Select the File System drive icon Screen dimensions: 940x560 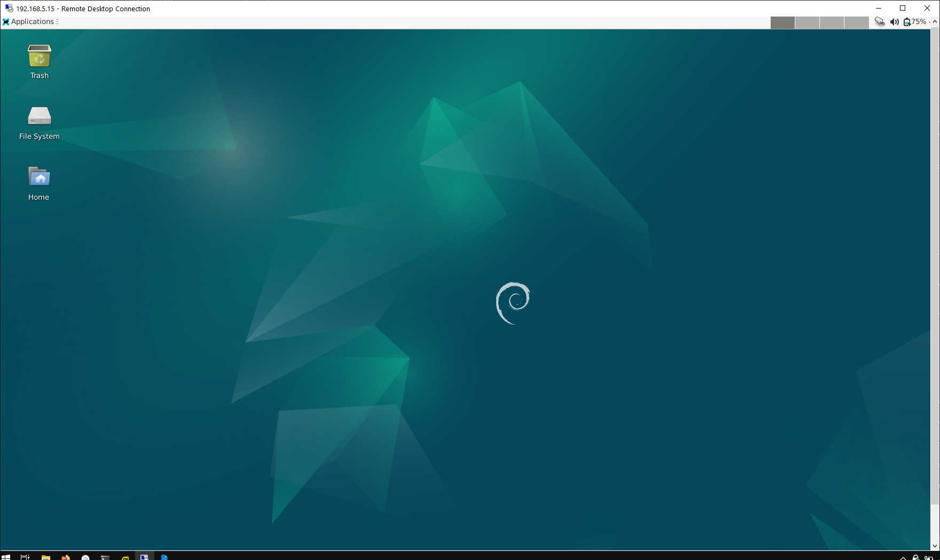pos(39,116)
